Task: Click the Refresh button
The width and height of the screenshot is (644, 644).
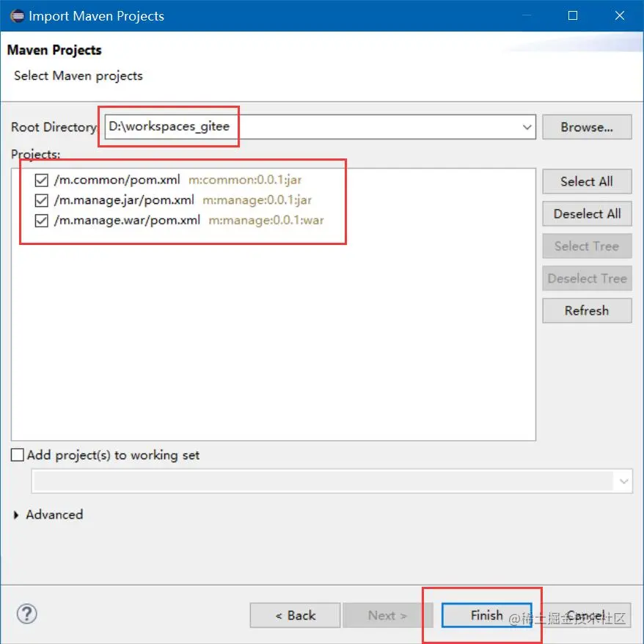Action: pos(587,310)
